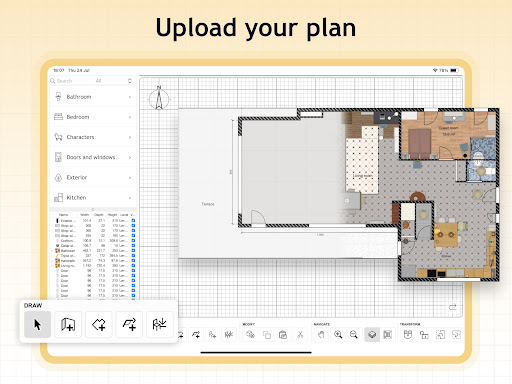The image size is (512, 384).
Task: Toggle visibility checkbox for Triple row
Action: coord(133,256)
